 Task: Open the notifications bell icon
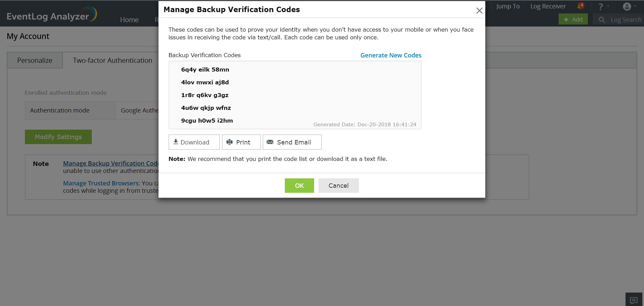(x=580, y=6)
